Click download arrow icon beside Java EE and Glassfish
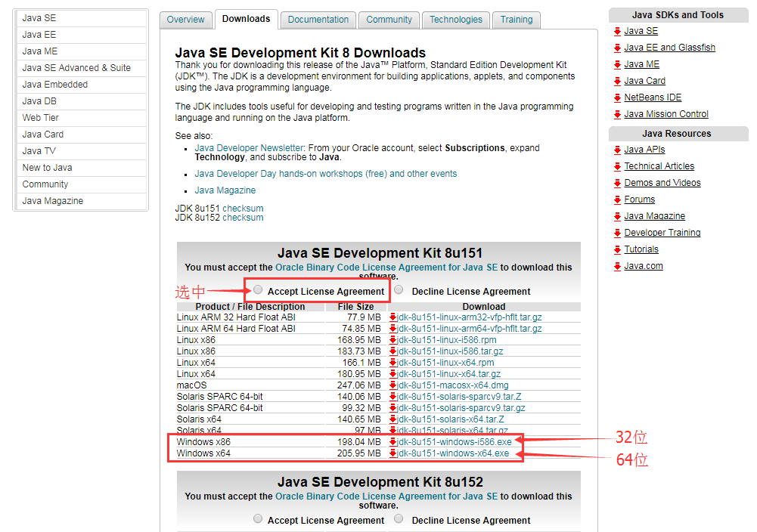The width and height of the screenshot is (757, 532). coord(617,48)
